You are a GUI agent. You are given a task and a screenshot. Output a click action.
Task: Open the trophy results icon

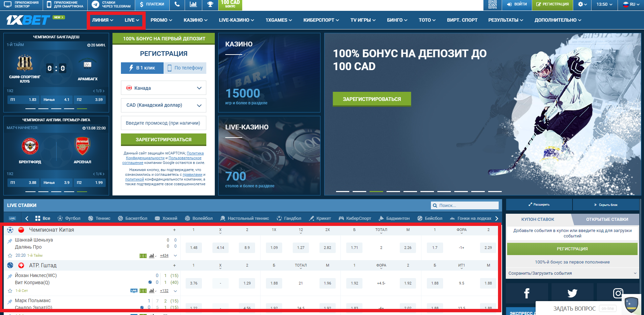[210, 4]
